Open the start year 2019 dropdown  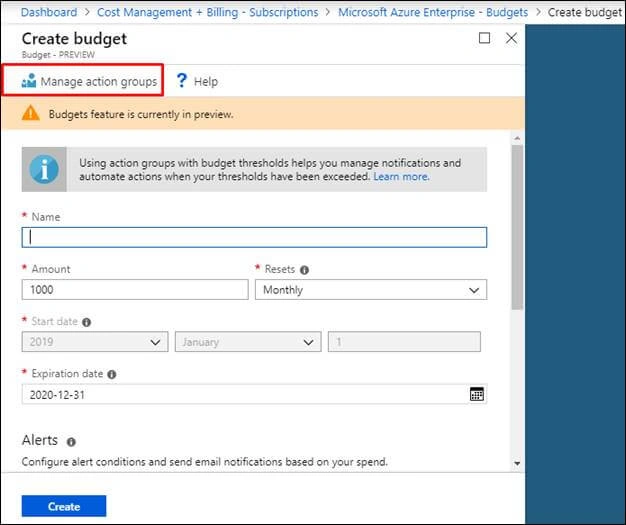tap(95, 342)
